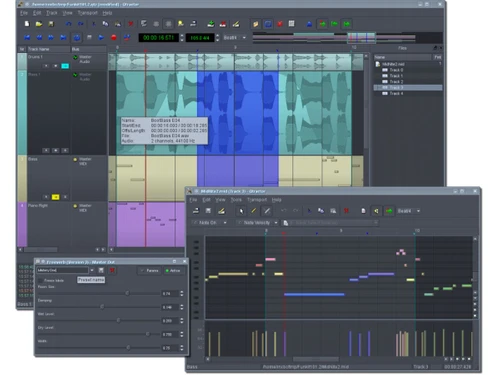Select the yellow pencil draw tool in MIDI editor
The image size is (500, 375).
tap(254, 211)
